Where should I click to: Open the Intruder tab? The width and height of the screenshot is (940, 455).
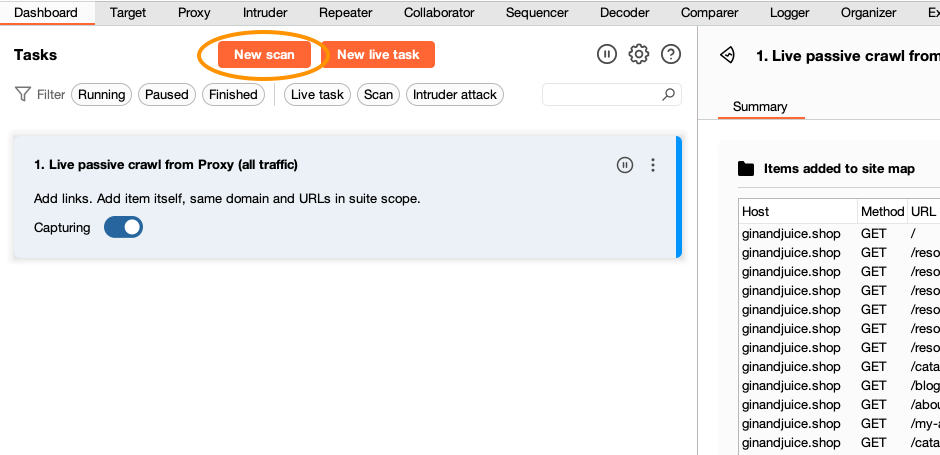[x=265, y=13]
